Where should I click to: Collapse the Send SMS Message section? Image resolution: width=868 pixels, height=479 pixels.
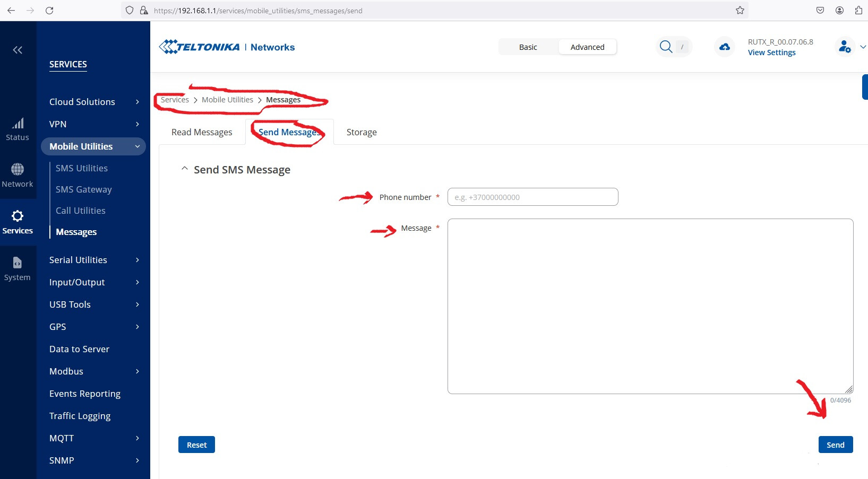185,169
